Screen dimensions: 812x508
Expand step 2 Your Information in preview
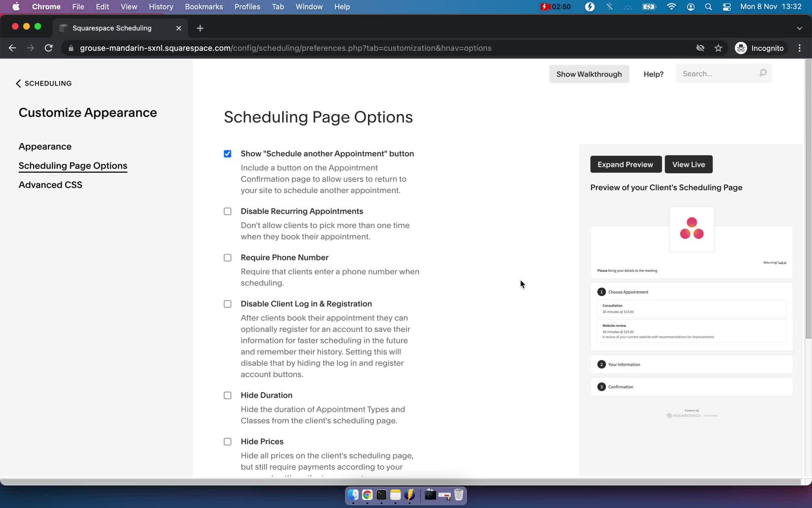[691, 364]
